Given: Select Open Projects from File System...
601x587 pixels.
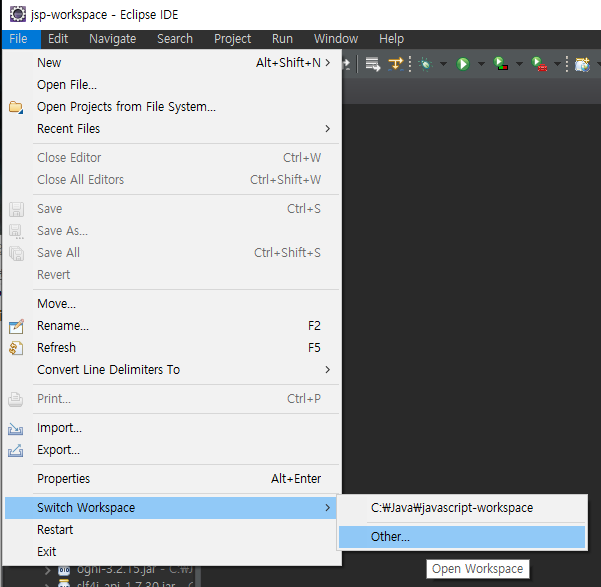Looking at the screenshot, I should click(x=171, y=107).
